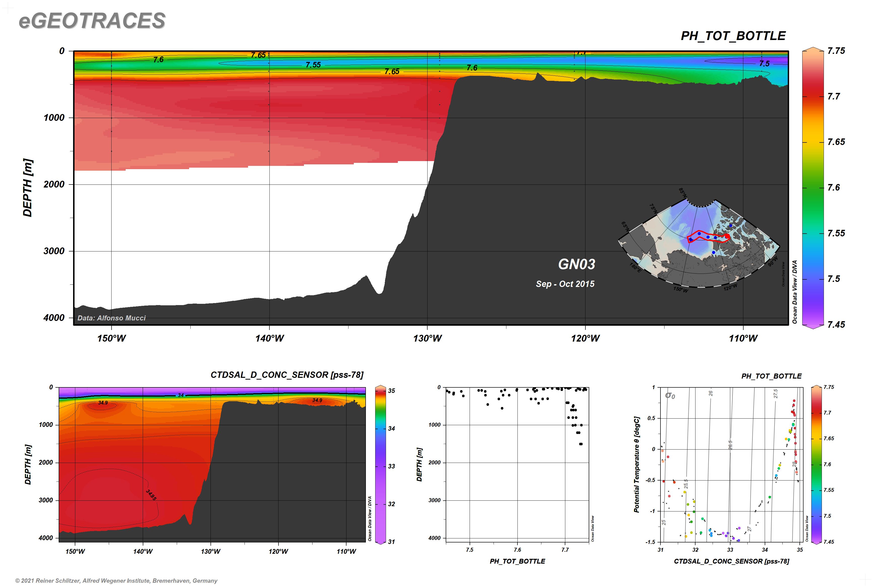Image resolution: width=873 pixels, height=588 pixels.
Task: Click the CTDSAL_D_CONC_SENSOR [pss-78] salinity section title
Action: [287, 375]
